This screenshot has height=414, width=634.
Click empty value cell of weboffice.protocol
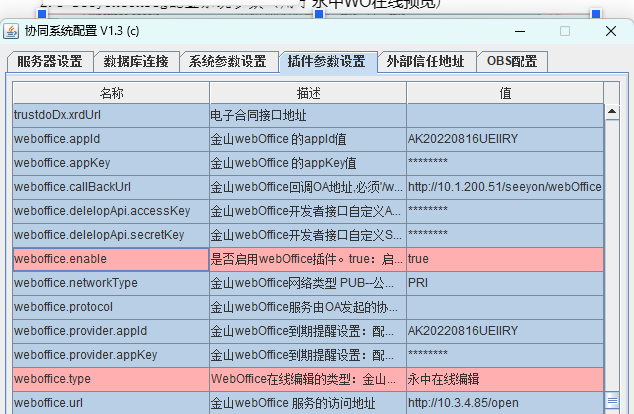tap(505, 307)
